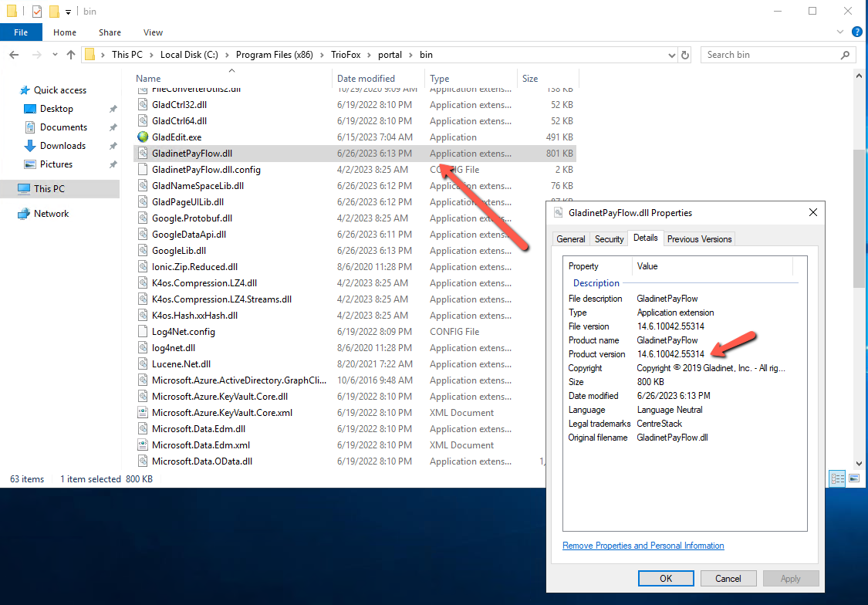Select the GladEdit.exe globe icon
Image resolution: width=868 pixels, height=605 pixels.
pos(143,137)
